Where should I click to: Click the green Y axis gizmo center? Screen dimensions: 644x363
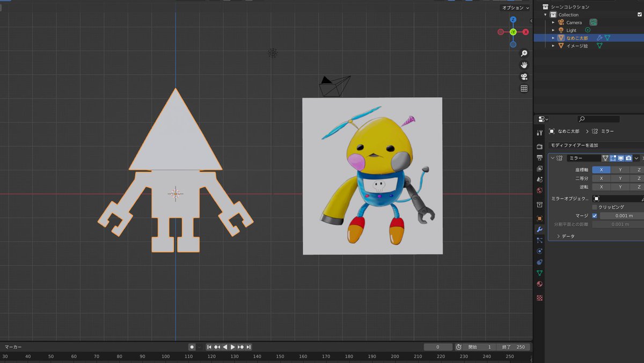coord(513,32)
